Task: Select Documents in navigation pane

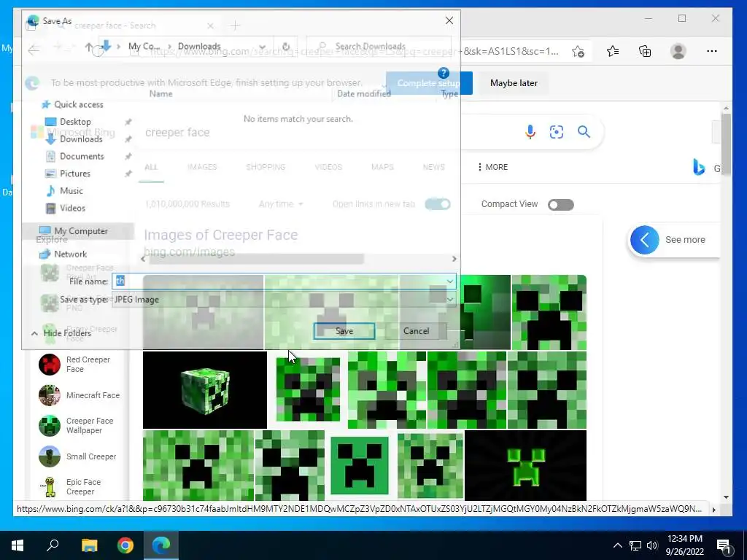Action: 82,156
